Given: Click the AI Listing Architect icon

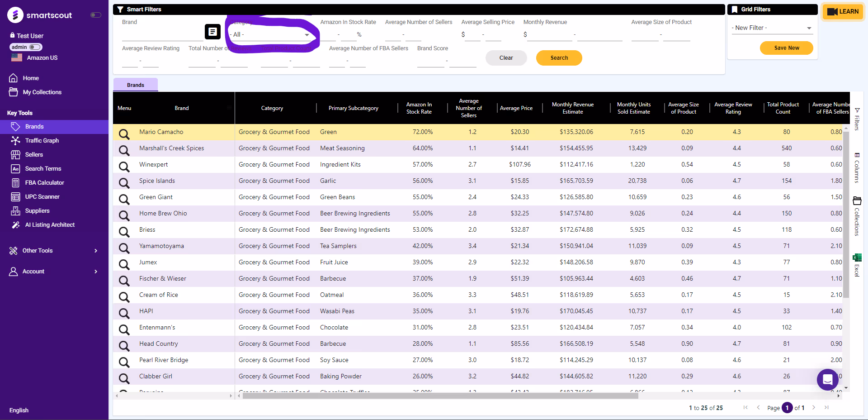Looking at the screenshot, I should tap(16, 225).
